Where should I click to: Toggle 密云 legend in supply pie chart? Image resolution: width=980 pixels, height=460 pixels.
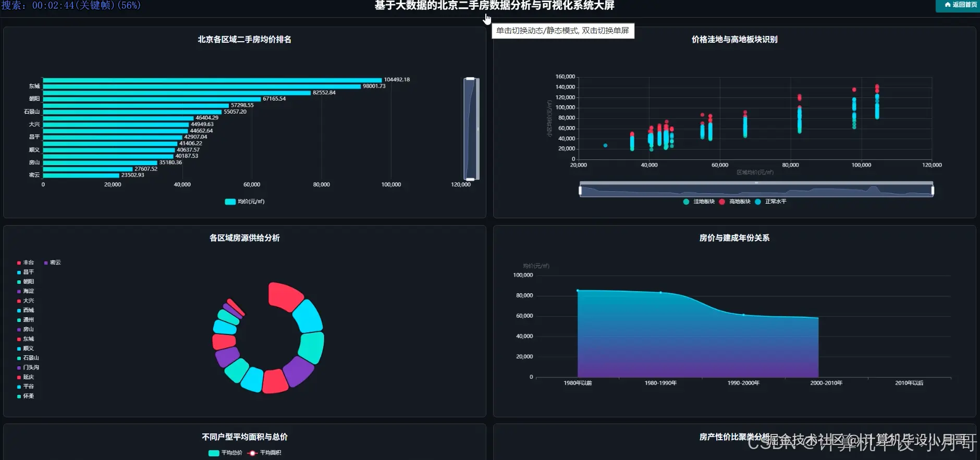53,263
